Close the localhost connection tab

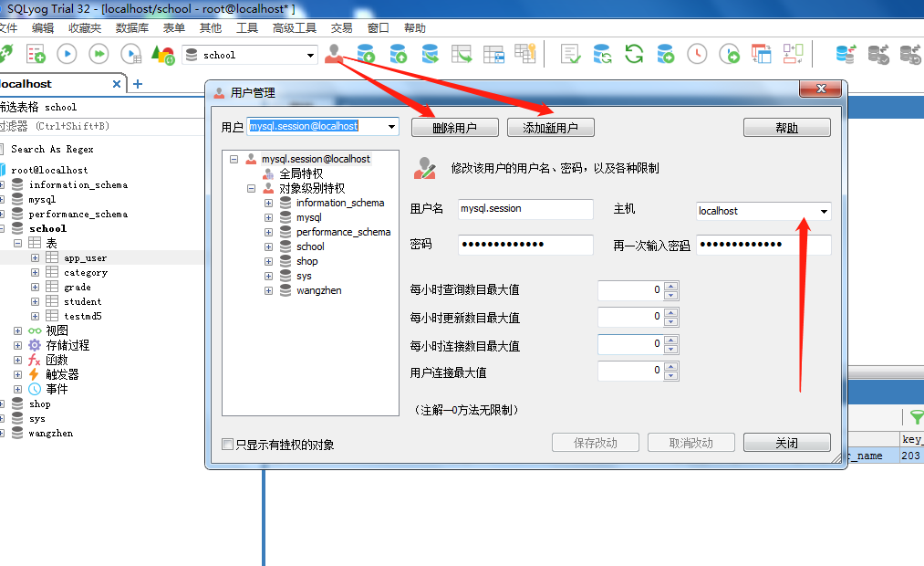(x=117, y=84)
